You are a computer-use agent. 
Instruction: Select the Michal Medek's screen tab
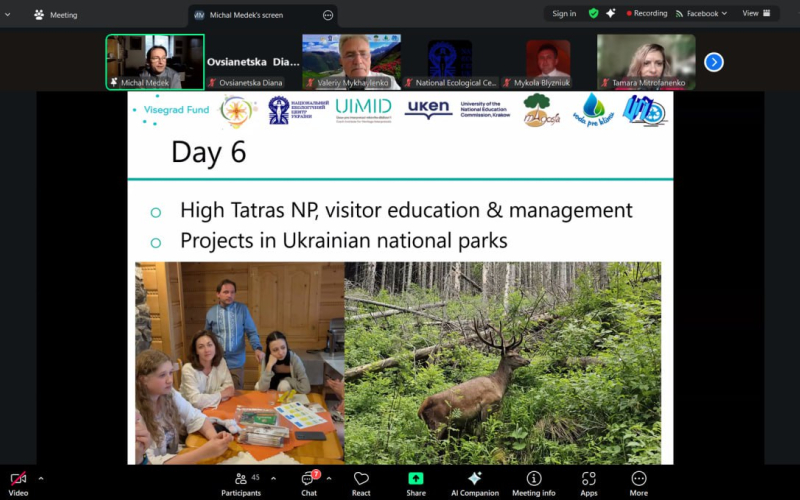(262, 15)
